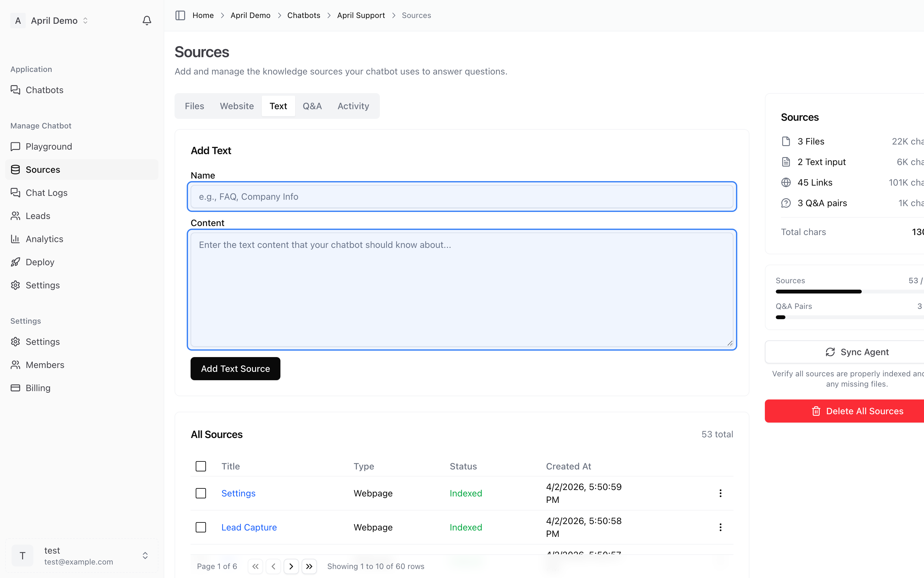Open chatbot Settings under Manage Chatbot
The width and height of the screenshot is (924, 578).
tap(82, 285)
